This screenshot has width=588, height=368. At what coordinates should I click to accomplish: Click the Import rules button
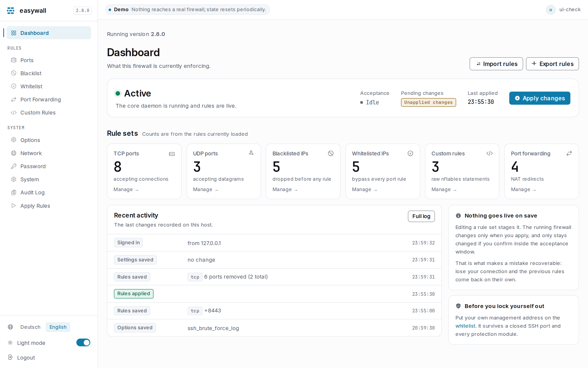click(x=496, y=64)
